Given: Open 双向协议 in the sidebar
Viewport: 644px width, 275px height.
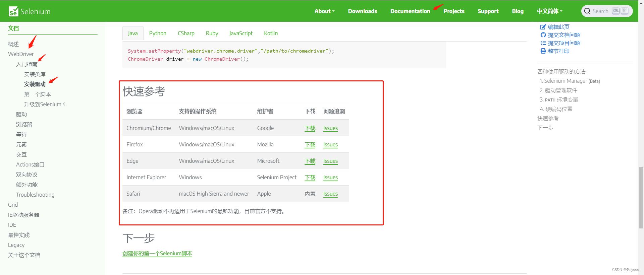Looking at the screenshot, I should tap(27, 175).
